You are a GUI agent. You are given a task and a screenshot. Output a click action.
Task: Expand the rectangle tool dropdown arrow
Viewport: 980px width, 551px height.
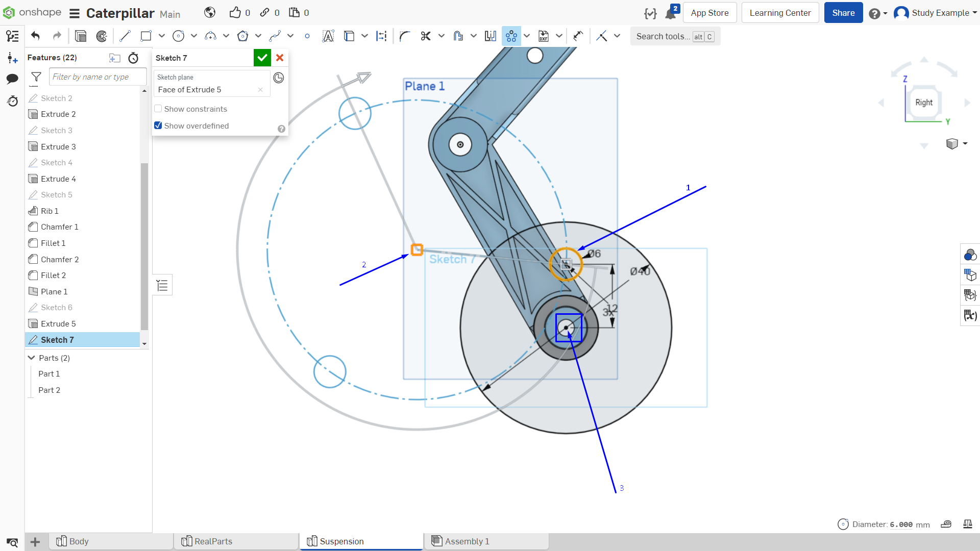tap(162, 36)
